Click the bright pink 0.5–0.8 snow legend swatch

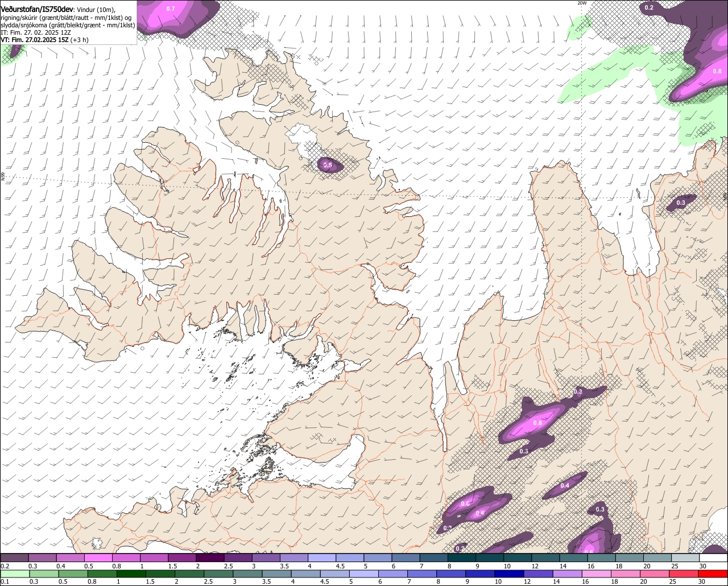tap(98, 558)
